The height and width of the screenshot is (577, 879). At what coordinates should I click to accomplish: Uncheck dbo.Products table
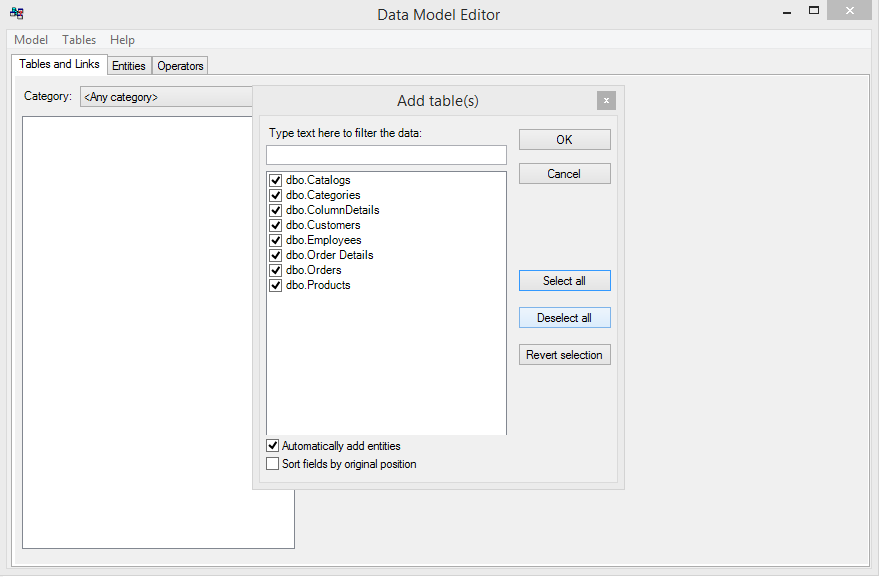pos(275,285)
